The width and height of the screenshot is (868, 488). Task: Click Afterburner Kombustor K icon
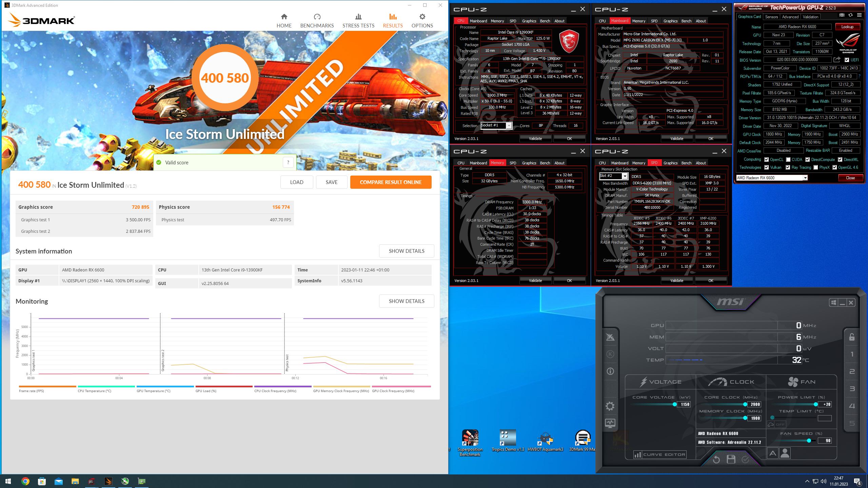click(610, 354)
